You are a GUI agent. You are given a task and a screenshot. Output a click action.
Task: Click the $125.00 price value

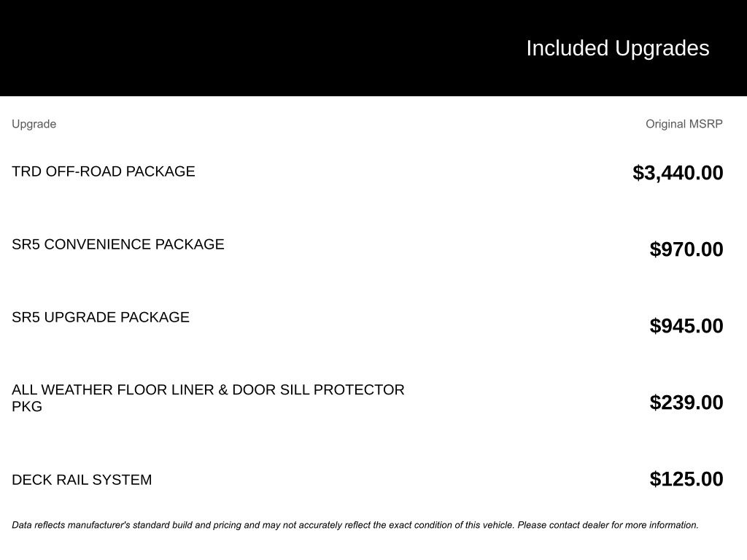point(686,480)
